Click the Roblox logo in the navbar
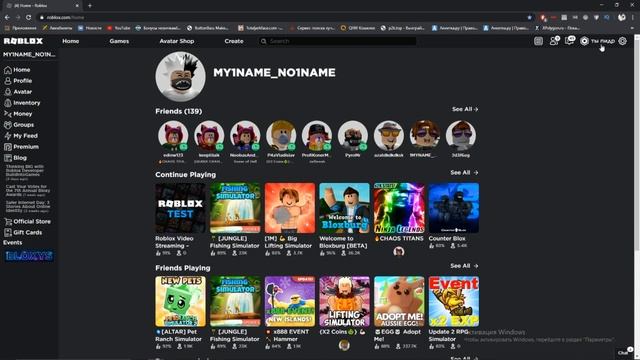 click(x=23, y=41)
